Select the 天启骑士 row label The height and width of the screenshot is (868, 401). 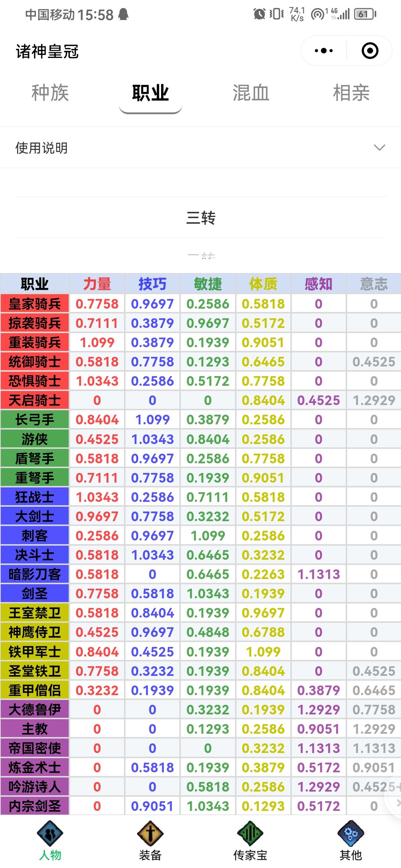(35, 400)
